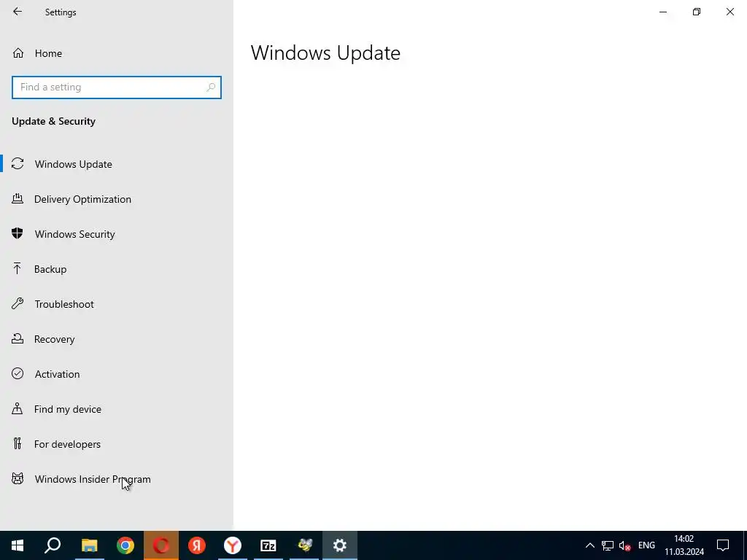Open Opera browser from taskbar
Viewport: 747px width, 560px height.
point(161,545)
